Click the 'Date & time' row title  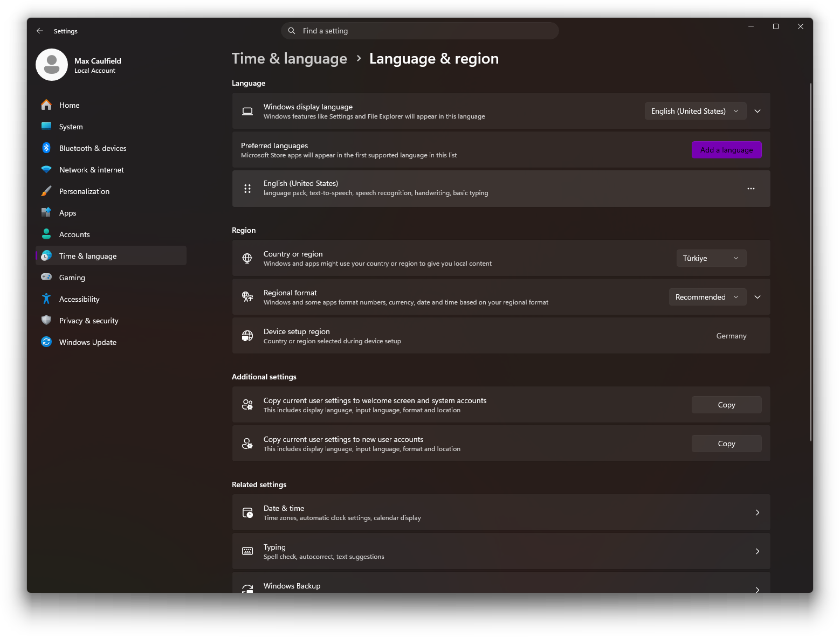(x=284, y=508)
